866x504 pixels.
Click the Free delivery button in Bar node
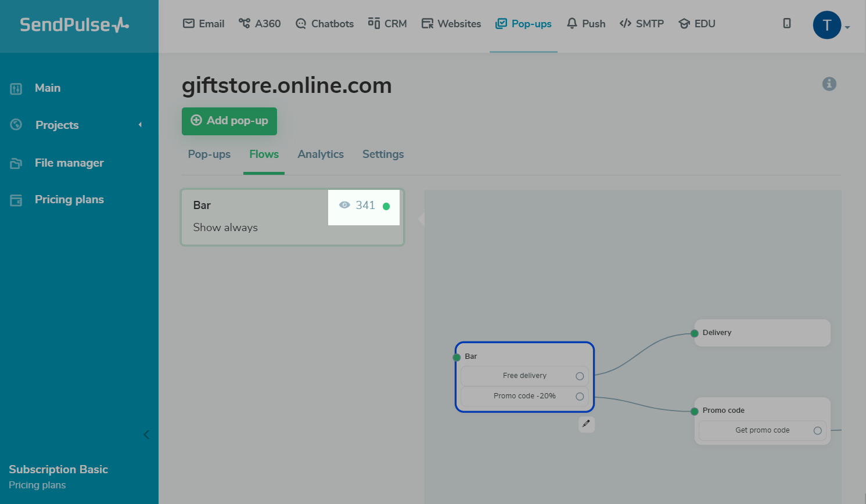pyautogui.click(x=525, y=376)
